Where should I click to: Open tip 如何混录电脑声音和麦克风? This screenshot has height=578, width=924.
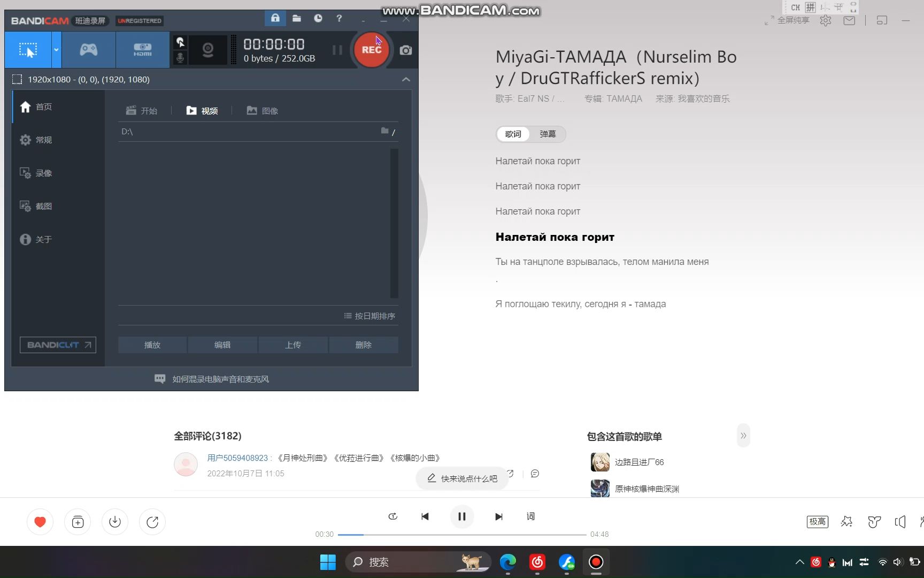pos(212,379)
